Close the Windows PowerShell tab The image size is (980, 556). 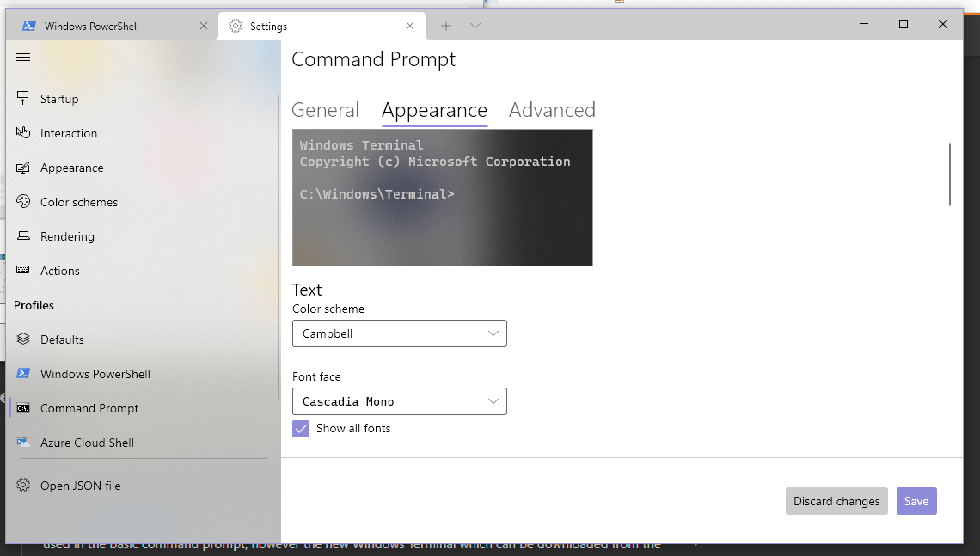tap(204, 26)
